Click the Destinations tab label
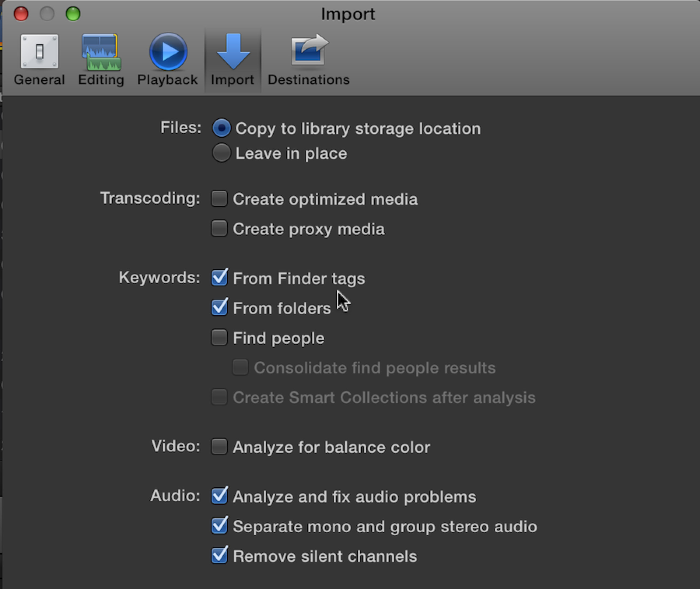 coord(309,80)
